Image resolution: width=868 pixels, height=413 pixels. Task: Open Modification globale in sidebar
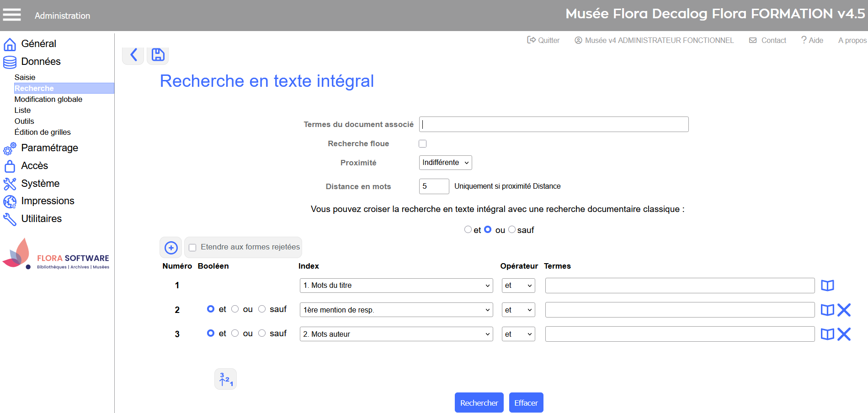[x=48, y=99]
